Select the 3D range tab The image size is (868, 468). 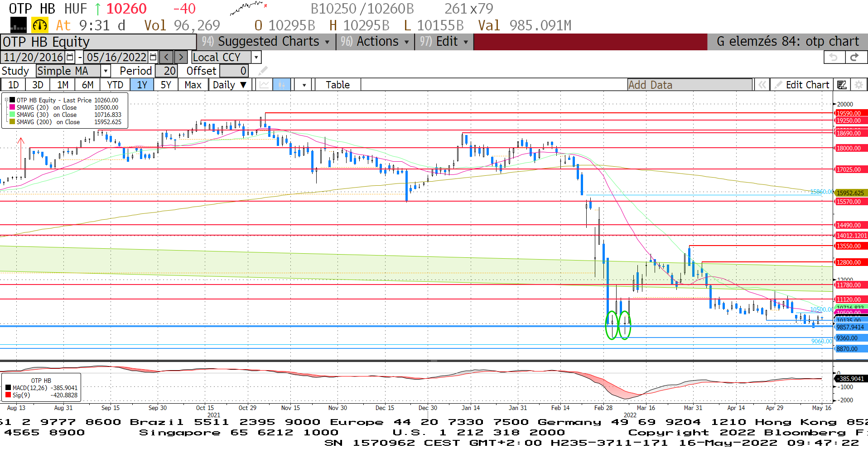[x=38, y=85]
